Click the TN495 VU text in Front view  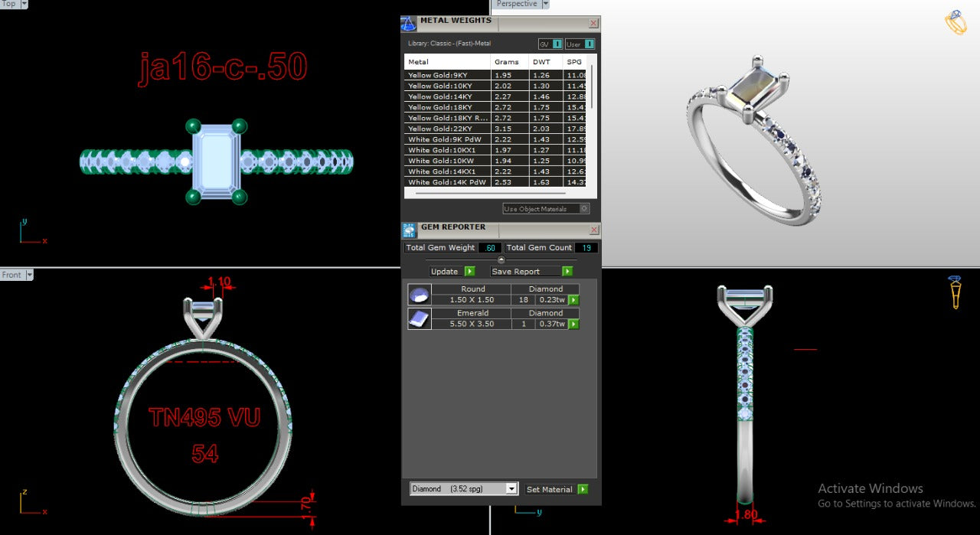tap(204, 417)
